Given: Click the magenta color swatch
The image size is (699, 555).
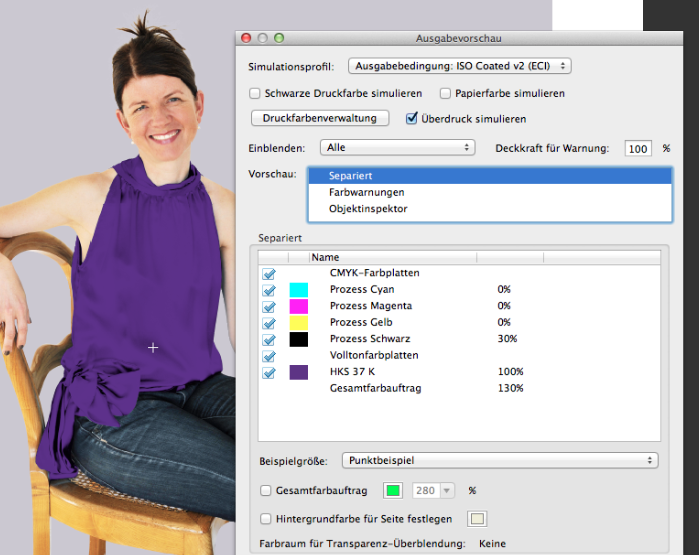Looking at the screenshot, I should click(299, 306).
